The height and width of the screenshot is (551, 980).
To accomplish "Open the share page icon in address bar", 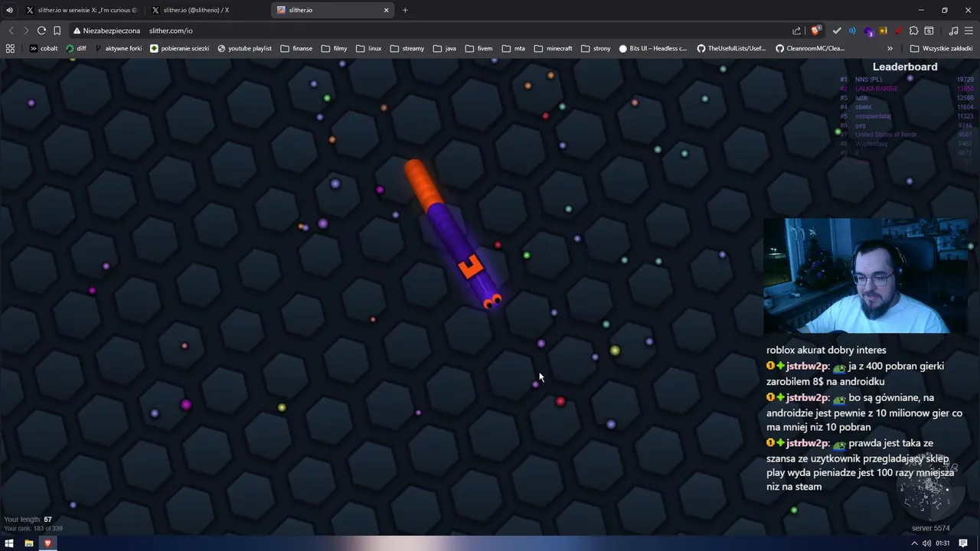I will [x=796, y=31].
